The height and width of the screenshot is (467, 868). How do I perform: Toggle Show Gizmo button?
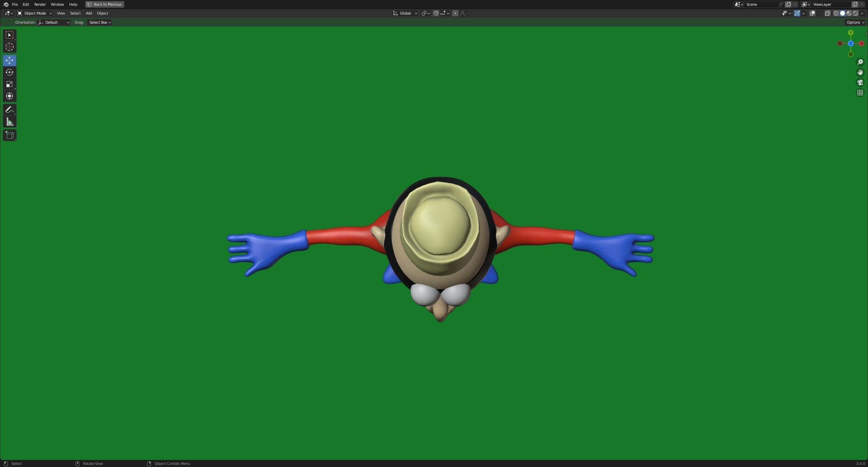797,13
